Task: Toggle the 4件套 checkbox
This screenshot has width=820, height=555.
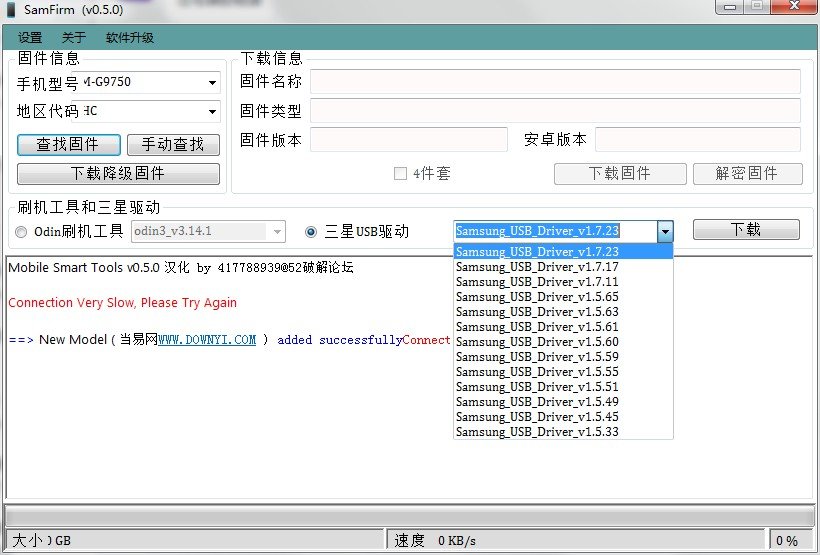Action: (400, 174)
